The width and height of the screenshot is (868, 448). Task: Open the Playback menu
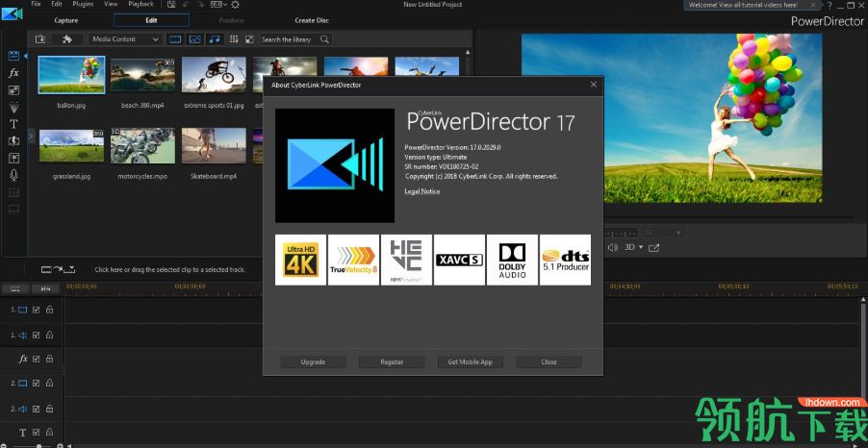click(x=140, y=4)
